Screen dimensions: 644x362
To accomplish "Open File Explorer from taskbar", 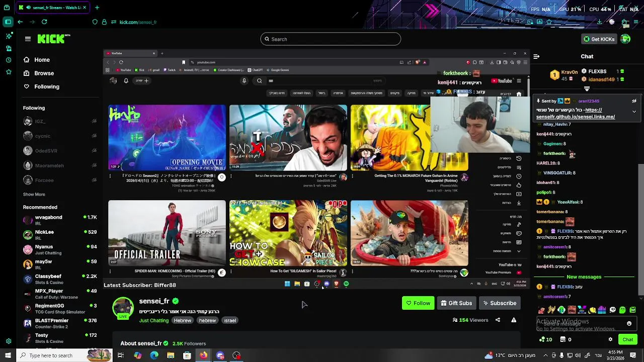I will 171,355.
